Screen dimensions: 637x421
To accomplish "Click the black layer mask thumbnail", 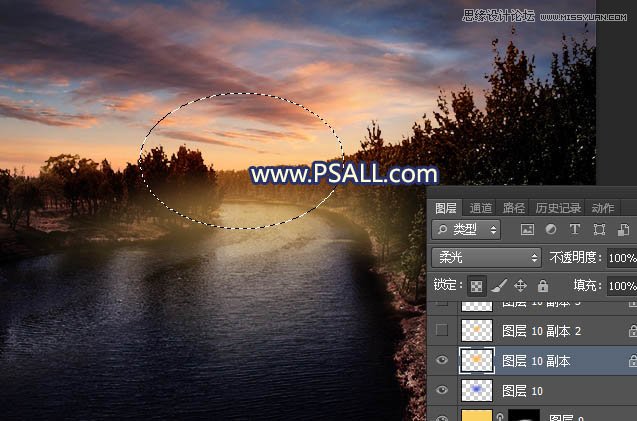I will click(x=524, y=415).
